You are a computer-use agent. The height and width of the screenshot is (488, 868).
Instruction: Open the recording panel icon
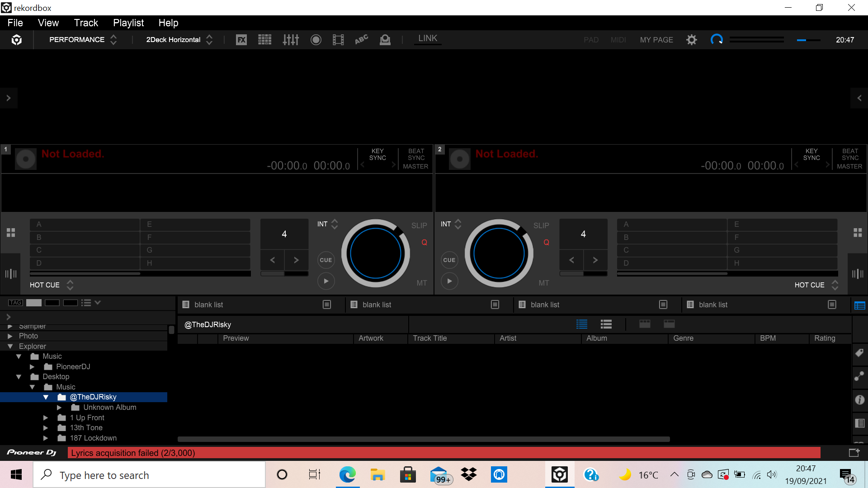[316, 40]
